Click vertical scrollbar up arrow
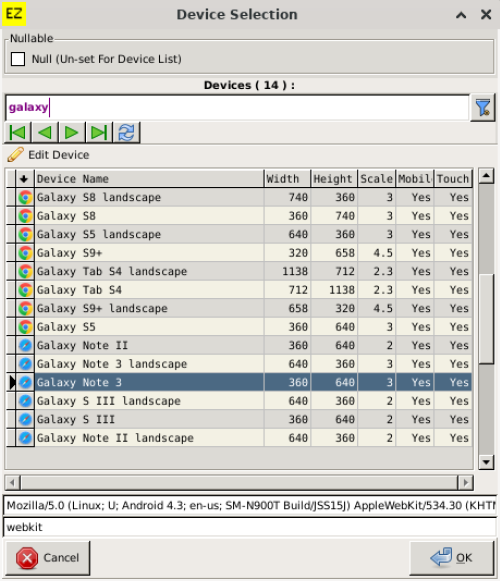Image resolution: width=500 pixels, height=581 pixels. point(486,176)
